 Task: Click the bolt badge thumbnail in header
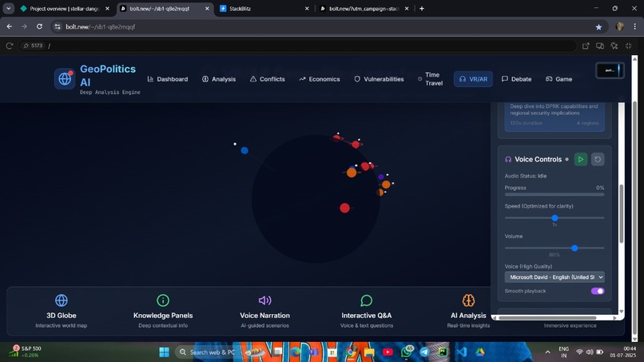(610, 70)
